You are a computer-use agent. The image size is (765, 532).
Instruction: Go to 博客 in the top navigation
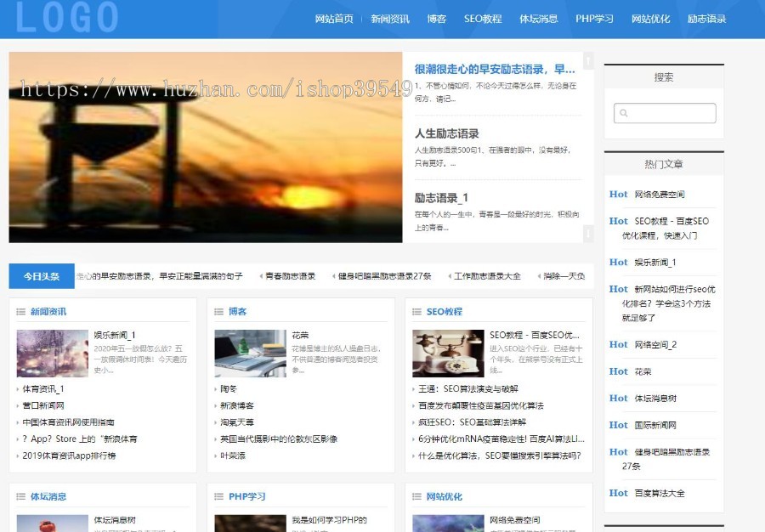point(437,19)
